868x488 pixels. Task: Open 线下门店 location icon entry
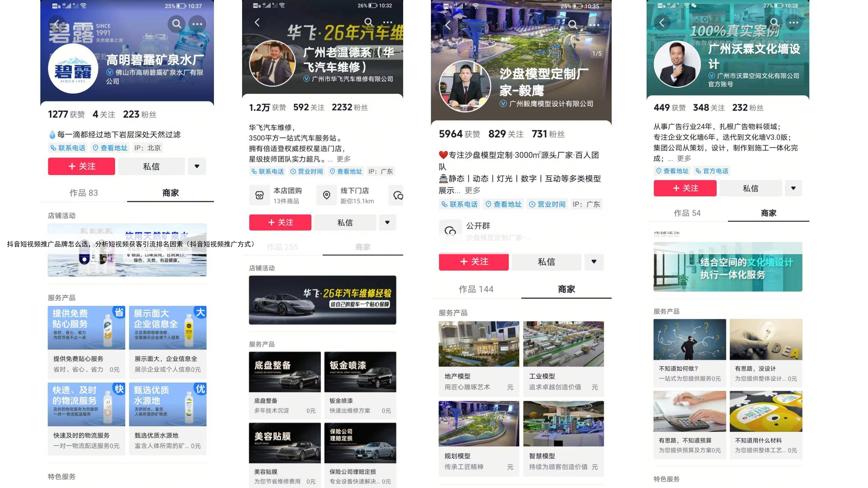pyautogui.click(x=327, y=196)
